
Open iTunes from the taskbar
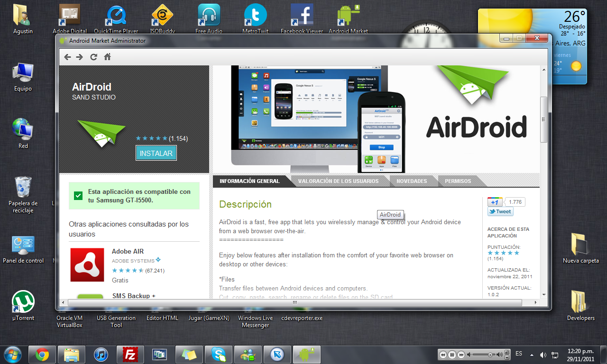[101, 354]
